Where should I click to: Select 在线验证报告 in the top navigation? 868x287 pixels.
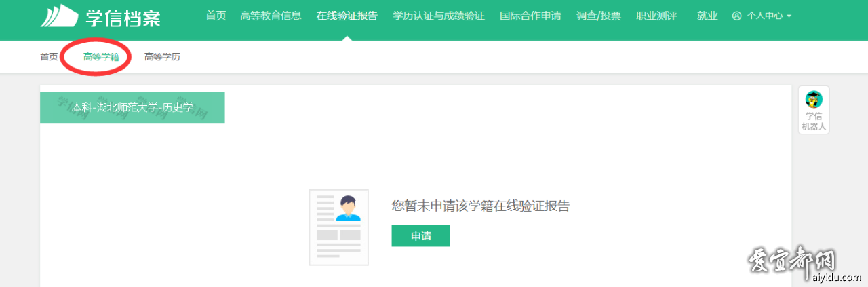[x=347, y=16]
